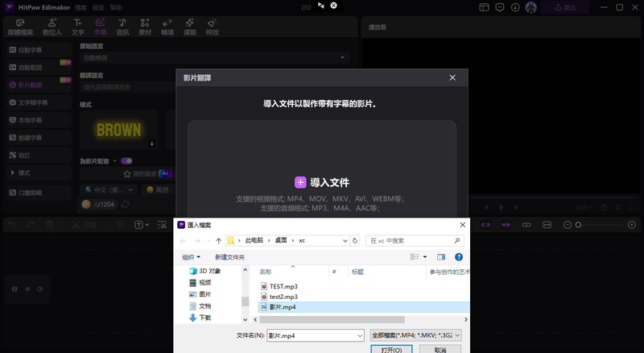644x353 pixels.
Task: Click the up-directory arrow in file dialog
Action: point(218,240)
